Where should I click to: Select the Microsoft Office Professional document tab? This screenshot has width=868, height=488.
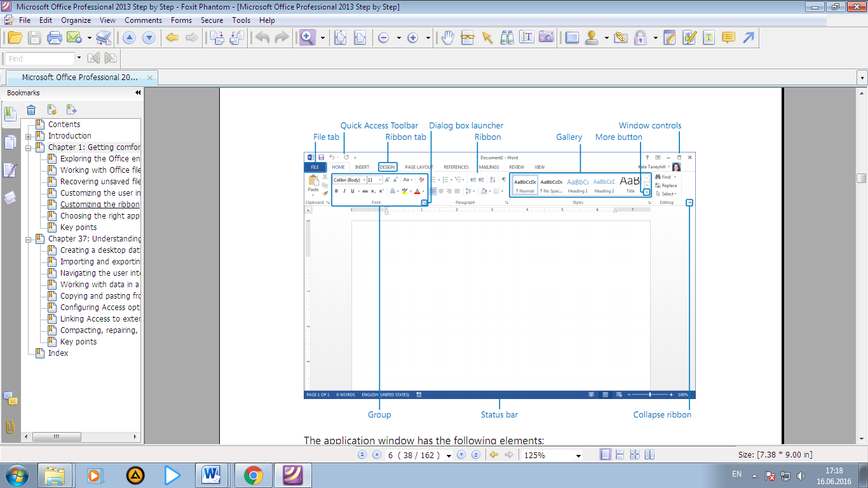(80, 78)
